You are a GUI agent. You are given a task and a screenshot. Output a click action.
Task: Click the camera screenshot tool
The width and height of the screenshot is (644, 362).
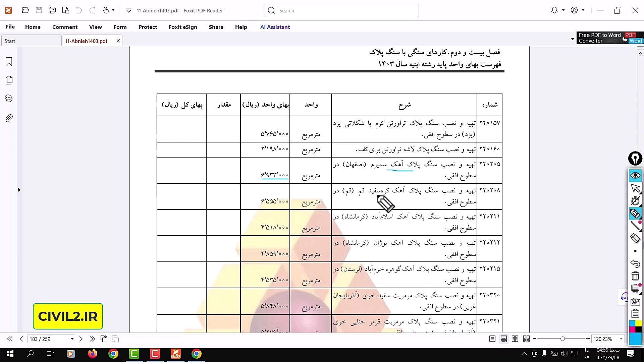pos(635,302)
